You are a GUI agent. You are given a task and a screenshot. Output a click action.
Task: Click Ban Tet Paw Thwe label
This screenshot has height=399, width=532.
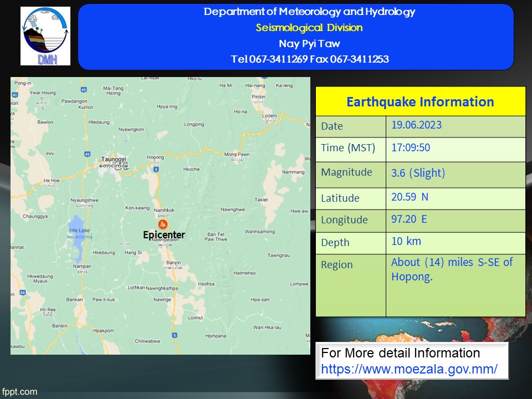coord(216,237)
